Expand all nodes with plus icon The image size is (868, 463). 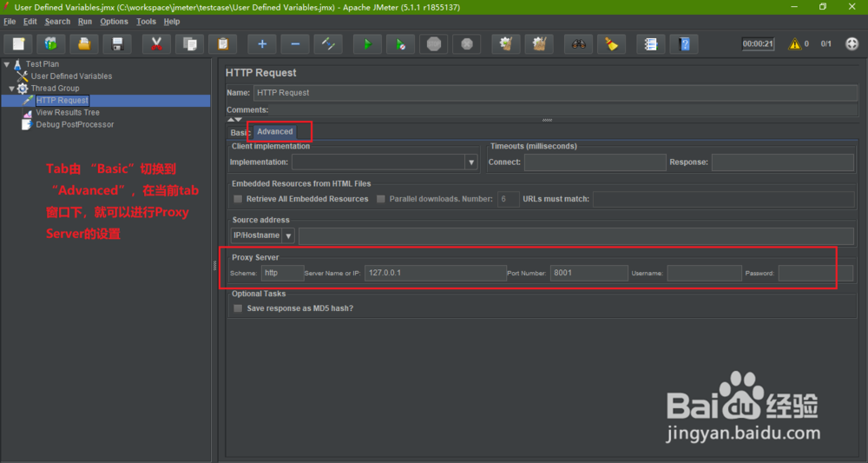tap(262, 44)
